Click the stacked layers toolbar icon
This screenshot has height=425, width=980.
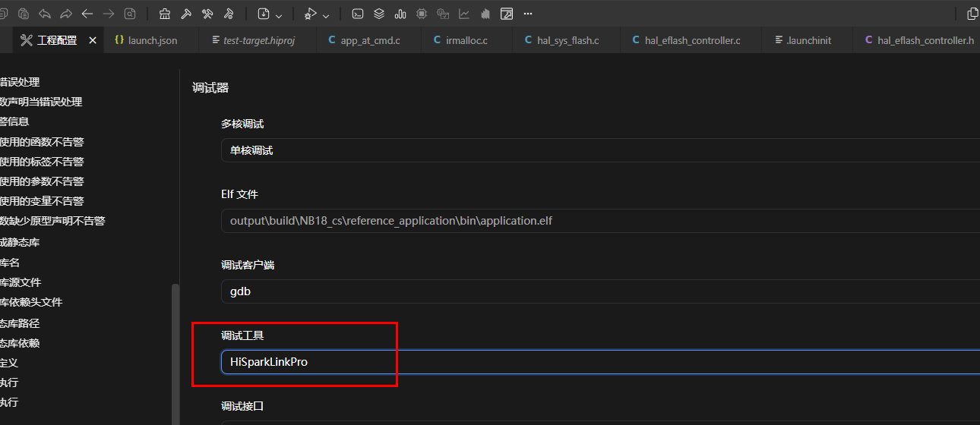(x=379, y=14)
